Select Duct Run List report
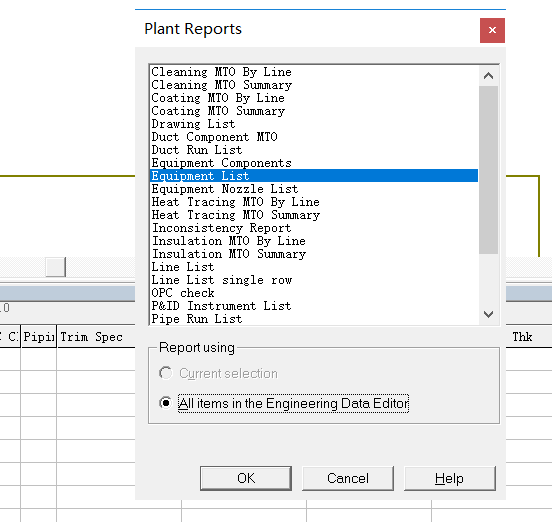This screenshot has width=552, height=522. tap(314, 150)
